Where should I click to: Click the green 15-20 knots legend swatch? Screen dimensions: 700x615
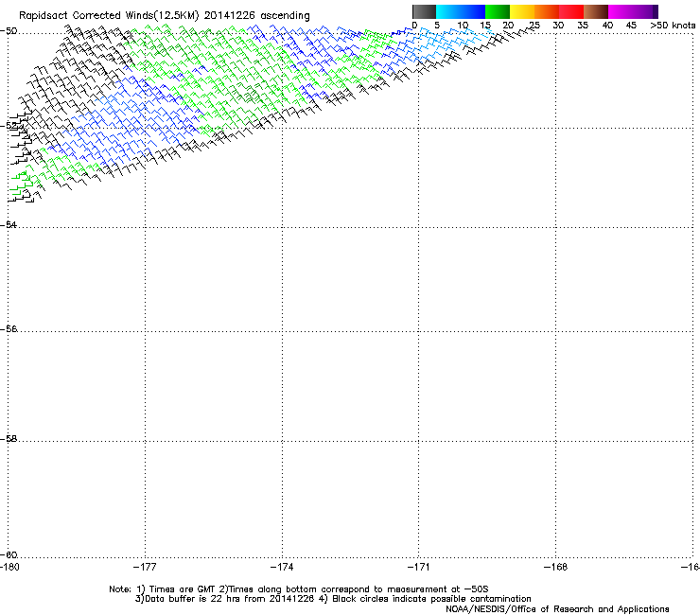(498, 11)
